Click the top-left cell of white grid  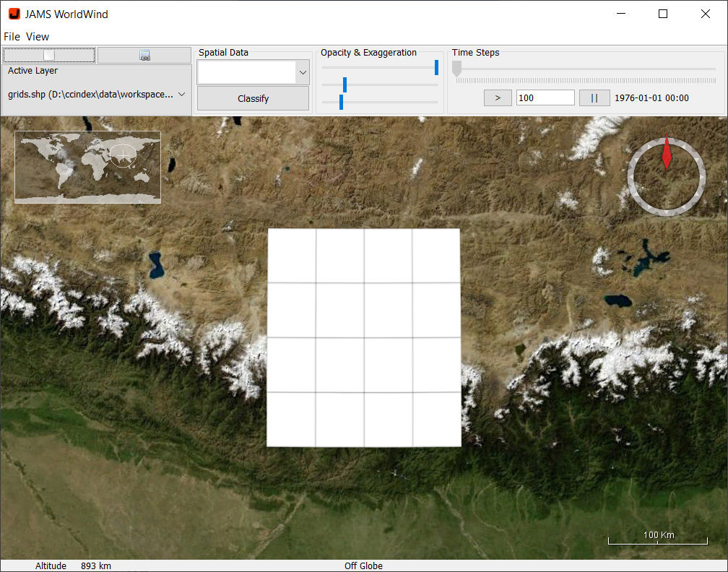[292, 256]
